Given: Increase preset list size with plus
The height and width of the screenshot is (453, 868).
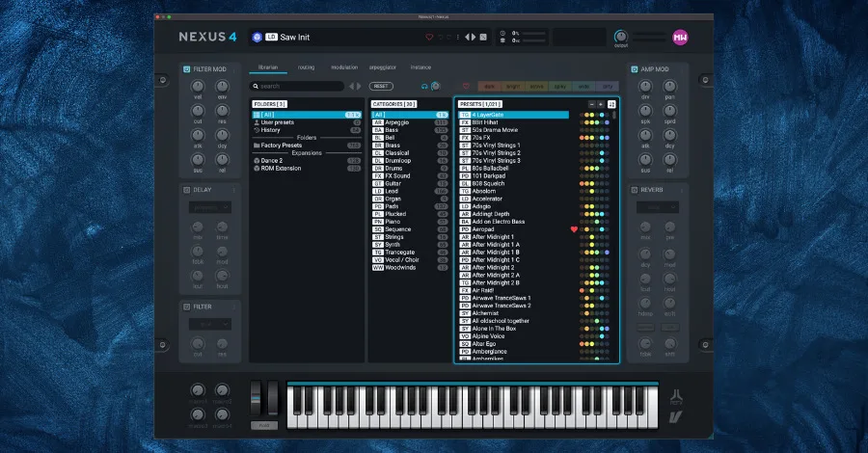Looking at the screenshot, I should 601,104.
